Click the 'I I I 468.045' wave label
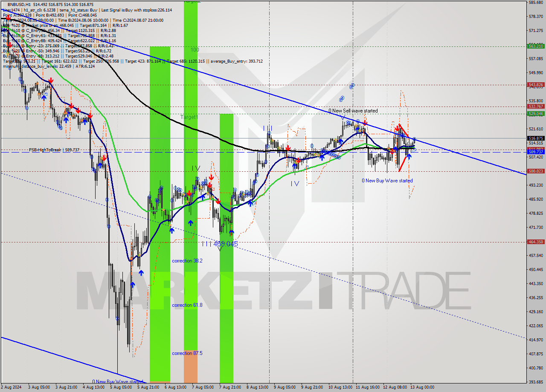 tap(220, 244)
